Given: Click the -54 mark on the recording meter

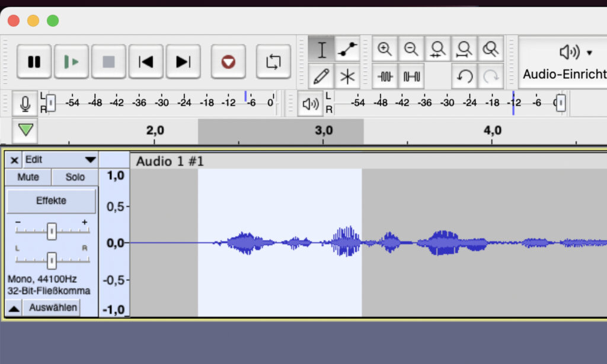Looking at the screenshot, I should tap(72, 103).
